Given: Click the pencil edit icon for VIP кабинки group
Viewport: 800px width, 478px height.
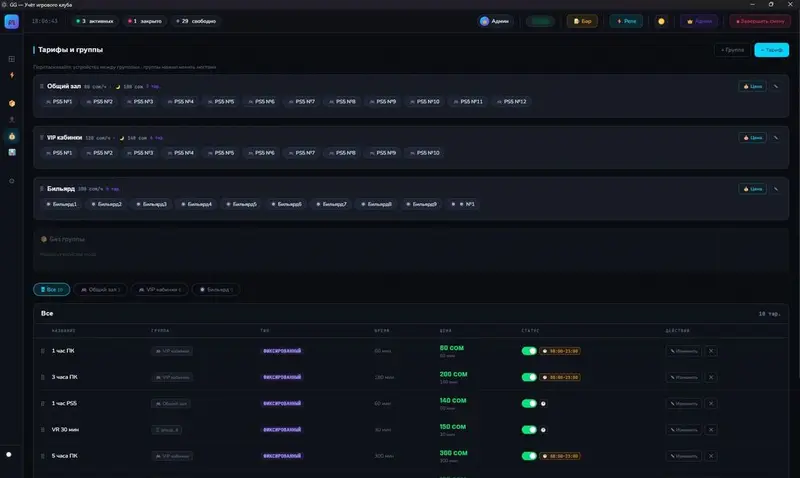Looking at the screenshot, I should (776, 138).
